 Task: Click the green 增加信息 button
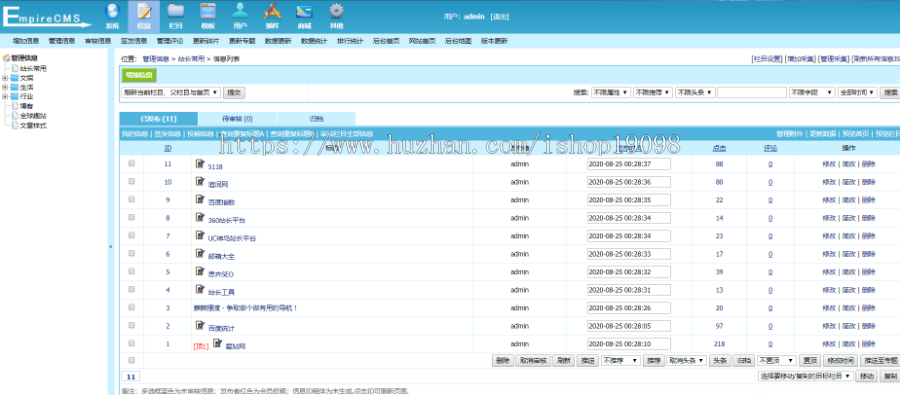click(139, 75)
